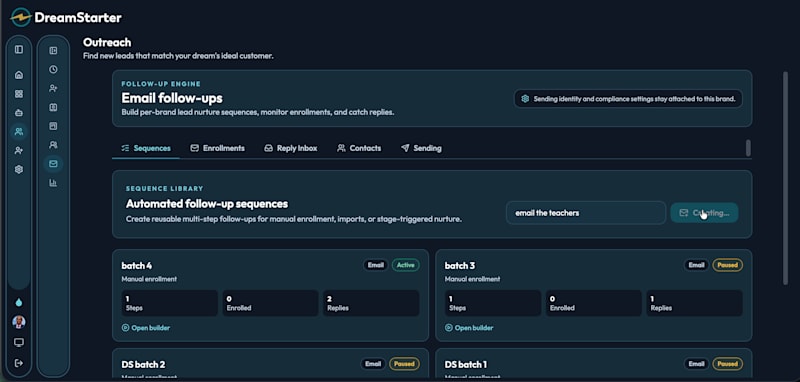Open the bar chart analytics icon in secondary sidebar

(x=53, y=183)
